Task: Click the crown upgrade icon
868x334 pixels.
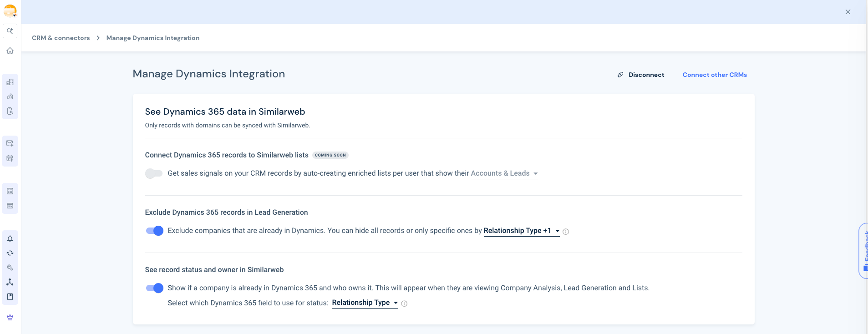Action: coord(10,317)
